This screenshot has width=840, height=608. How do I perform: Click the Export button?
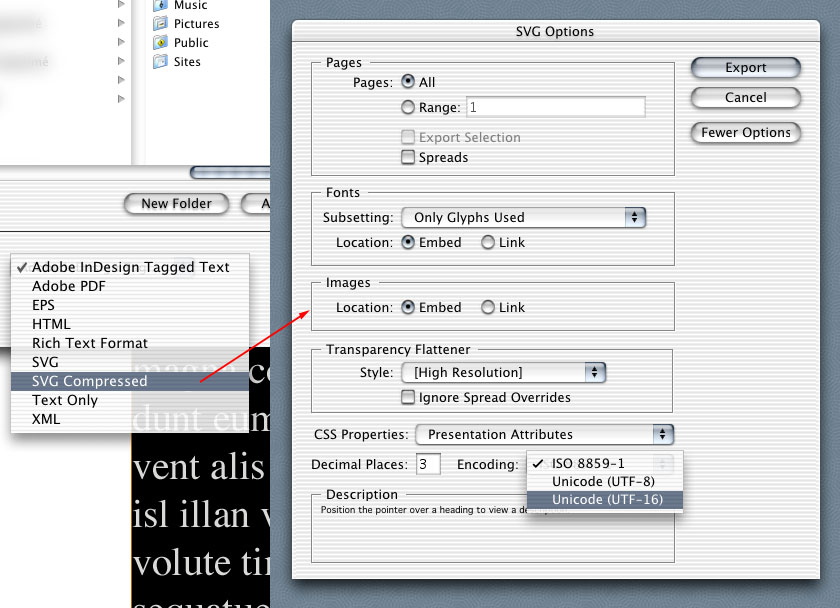click(746, 67)
